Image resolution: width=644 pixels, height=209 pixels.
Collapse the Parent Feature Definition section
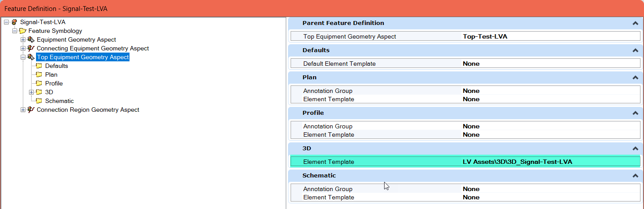(635, 23)
